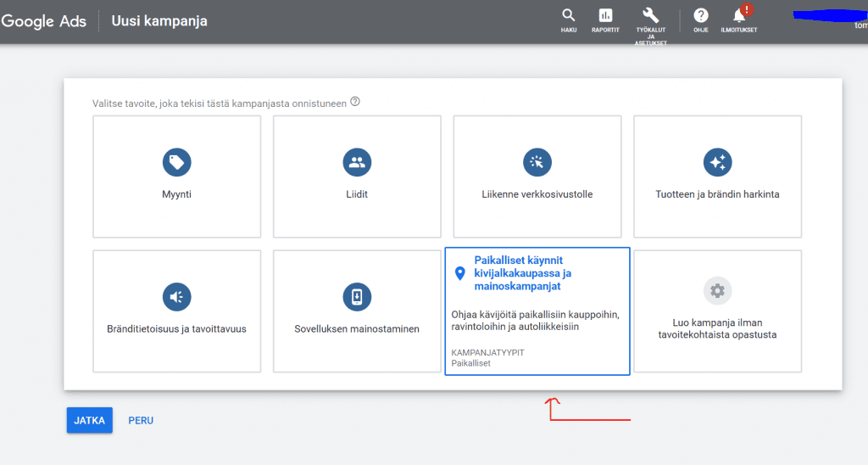868x465 pixels.
Task: Click the location pin icon in Paikalliset card
Action: (x=460, y=273)
